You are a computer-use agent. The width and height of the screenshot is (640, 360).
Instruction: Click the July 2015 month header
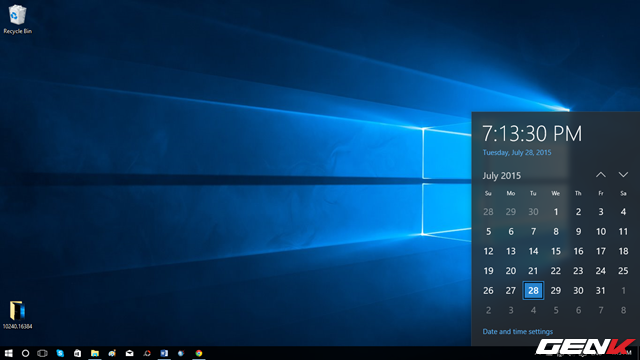click(x=502, y=176)
